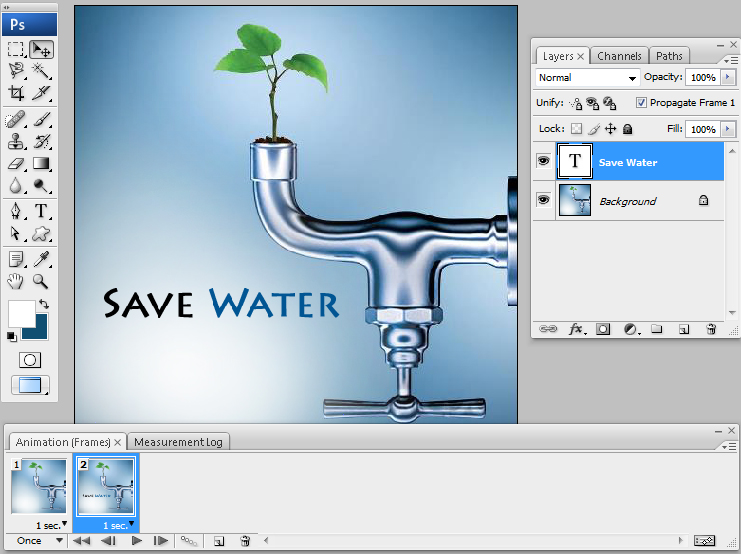Switch to the Channels tab
This screenshot has height=554, width=741.
619,56
